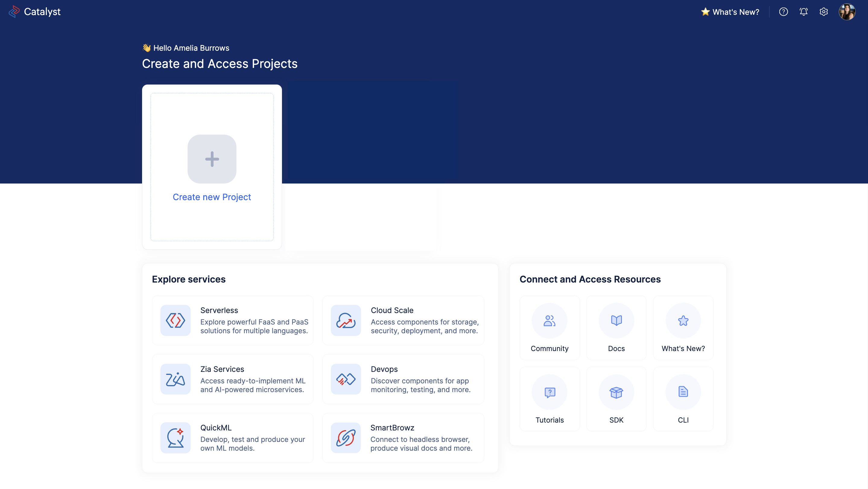Click the CLI resource icon
This screenshot has width=868, height=489.
click(x=683, y=392)
